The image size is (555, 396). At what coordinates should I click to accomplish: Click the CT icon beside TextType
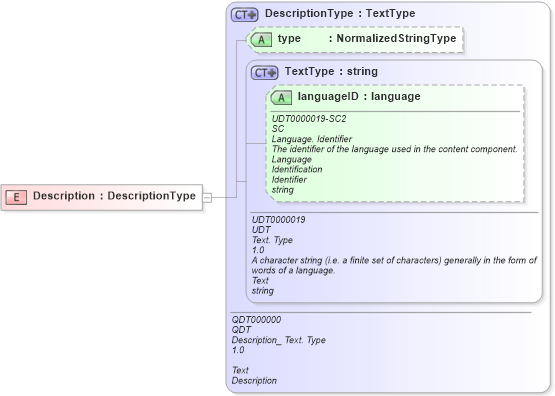pos(264,73)
